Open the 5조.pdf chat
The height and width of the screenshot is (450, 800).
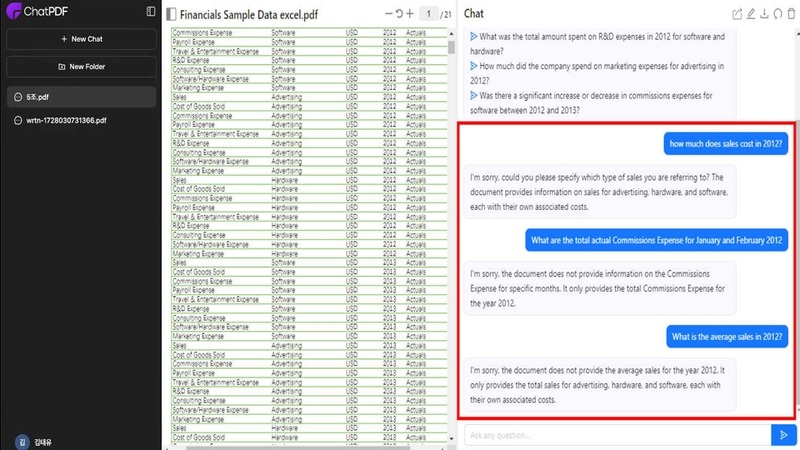82,97
